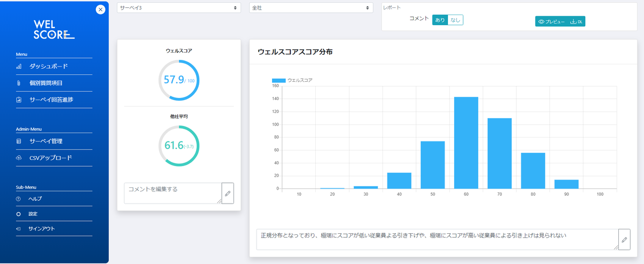Open the 全社 department dropdown

coord(311,8)
